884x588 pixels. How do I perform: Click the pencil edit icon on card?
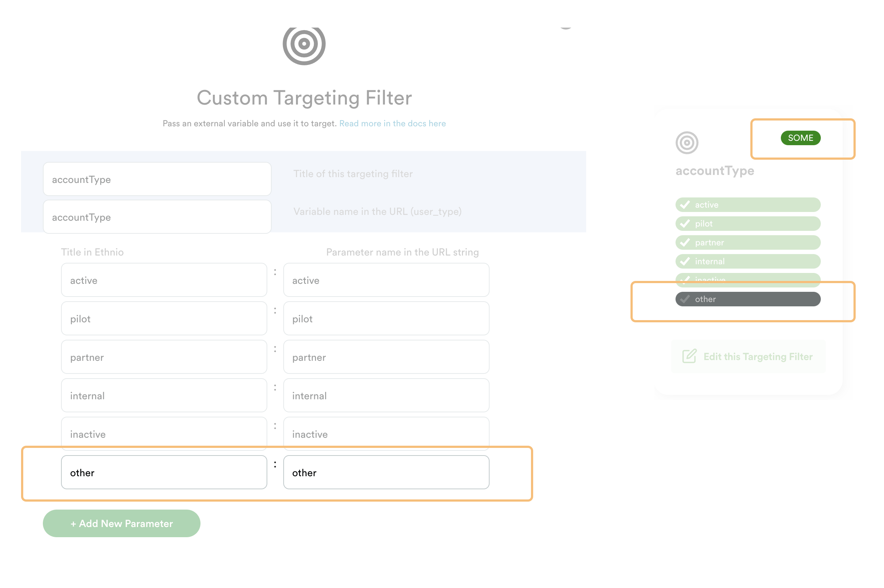click(x=689, y=356)
